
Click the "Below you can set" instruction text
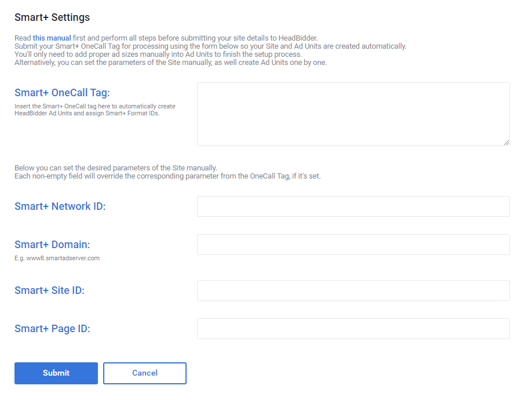[116, 168]
